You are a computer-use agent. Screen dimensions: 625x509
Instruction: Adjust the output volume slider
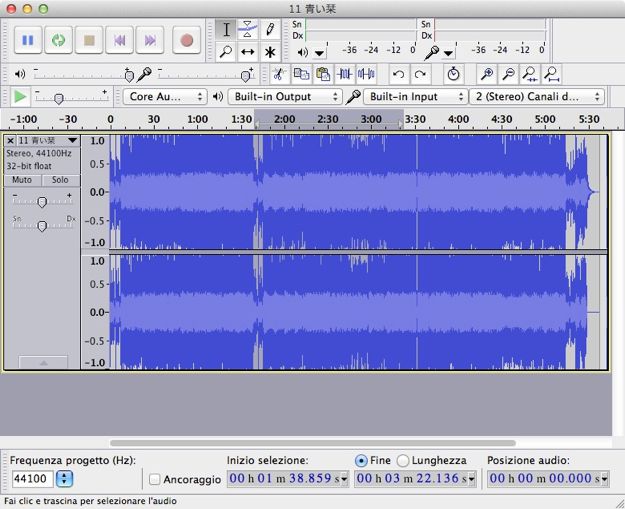[129, 75]
